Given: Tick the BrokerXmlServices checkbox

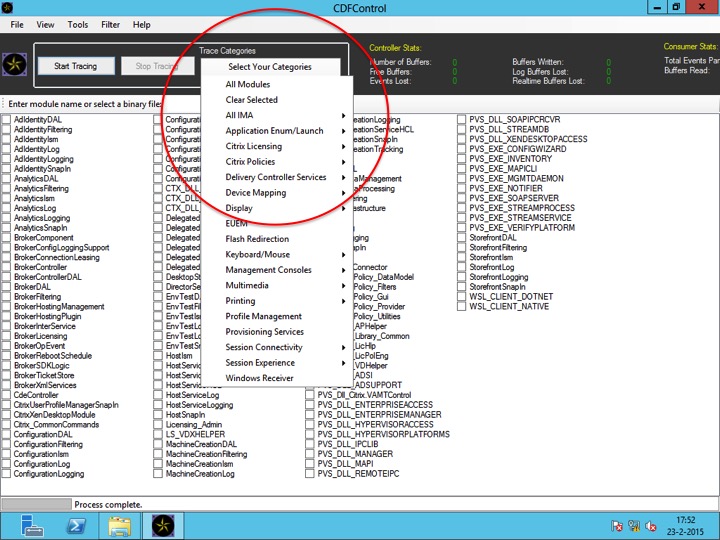Looking at the screenshot, I should (x=6, y=385).
